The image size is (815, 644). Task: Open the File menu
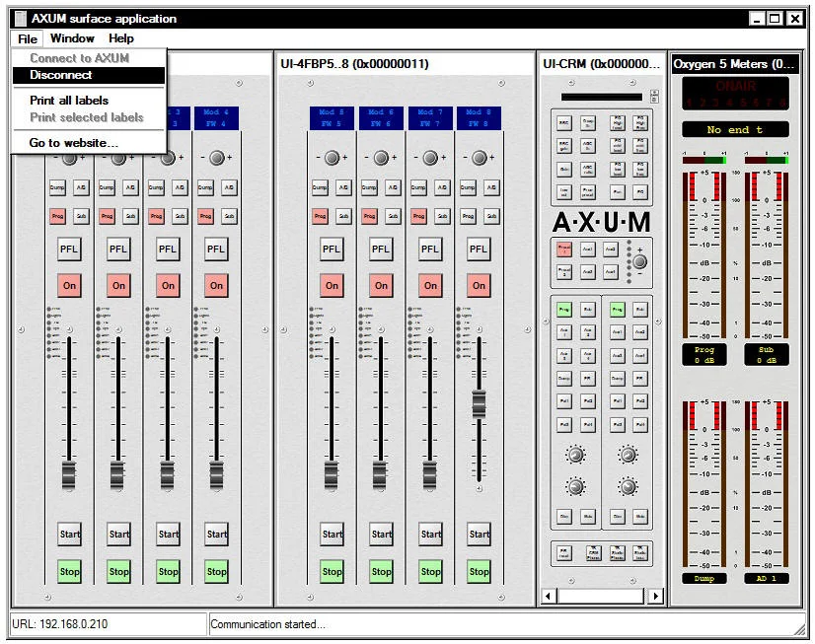(27, 38)
